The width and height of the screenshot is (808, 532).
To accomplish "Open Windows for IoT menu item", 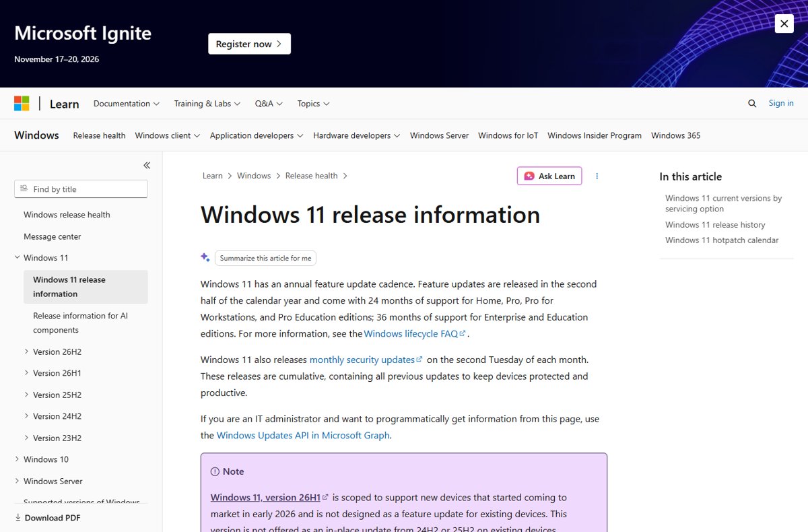I will pyautogui.click(x=508, y=135).
